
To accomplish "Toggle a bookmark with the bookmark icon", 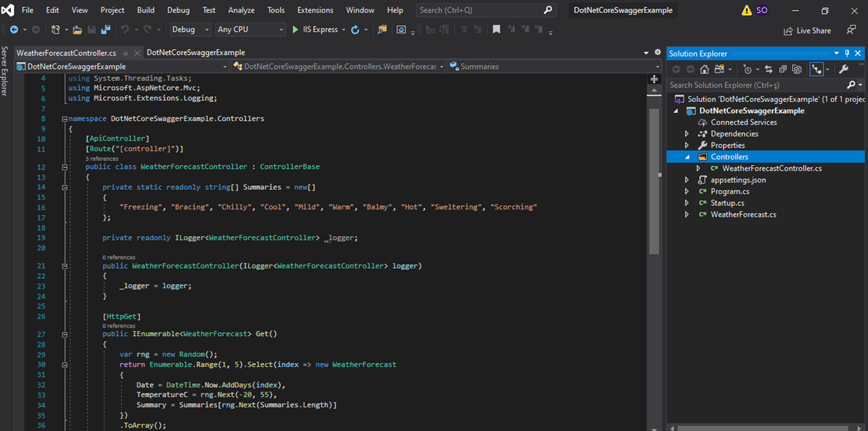I will (x=497, y=29).
